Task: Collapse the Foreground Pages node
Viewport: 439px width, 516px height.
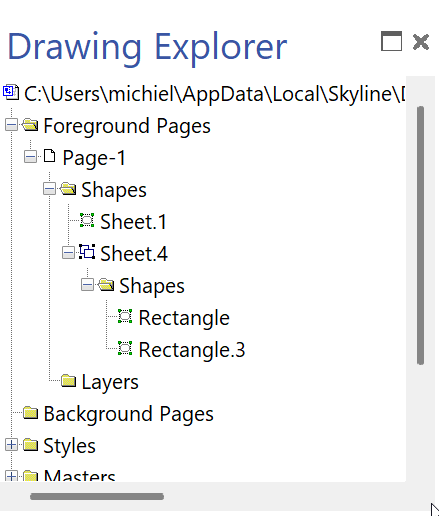Action: click(12, 125)
